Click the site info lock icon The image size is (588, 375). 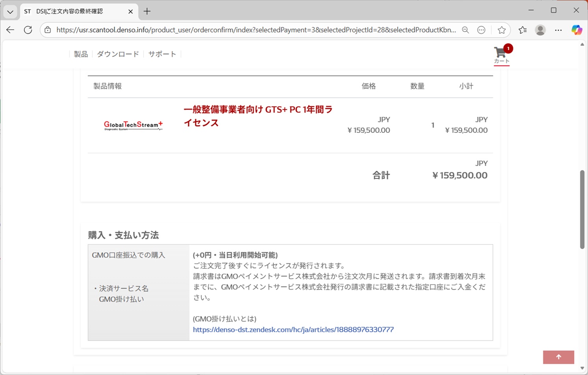coord(48,30)
